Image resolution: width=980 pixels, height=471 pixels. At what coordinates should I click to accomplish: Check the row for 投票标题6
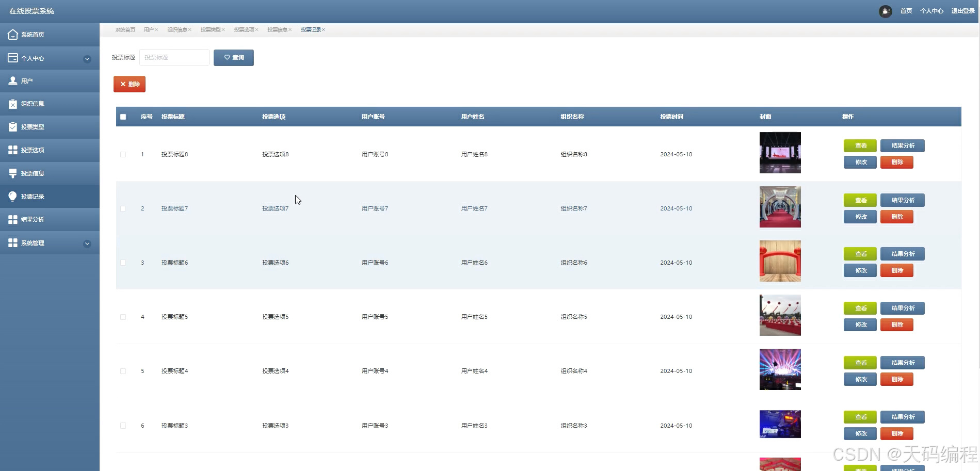click(x=123, y=263)
